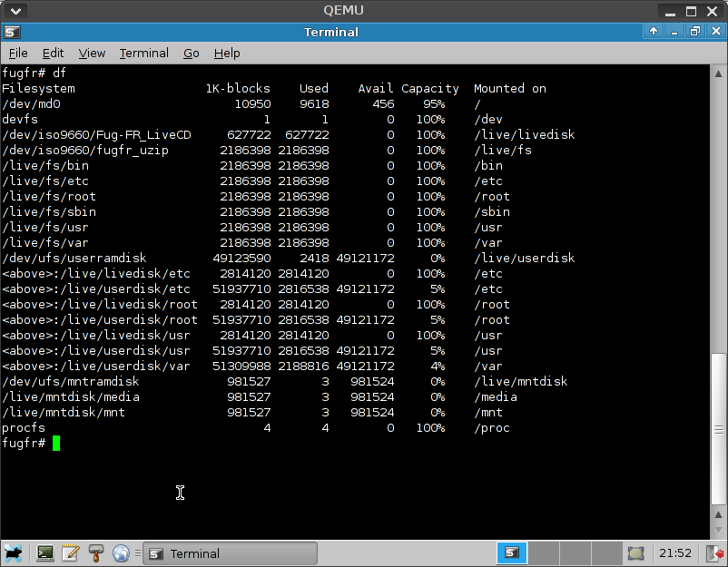Image resolution: width=728 pixels, height=567 pixels.
Task: Click the Terminal taskbar window button
Action: tap(231, 553)
